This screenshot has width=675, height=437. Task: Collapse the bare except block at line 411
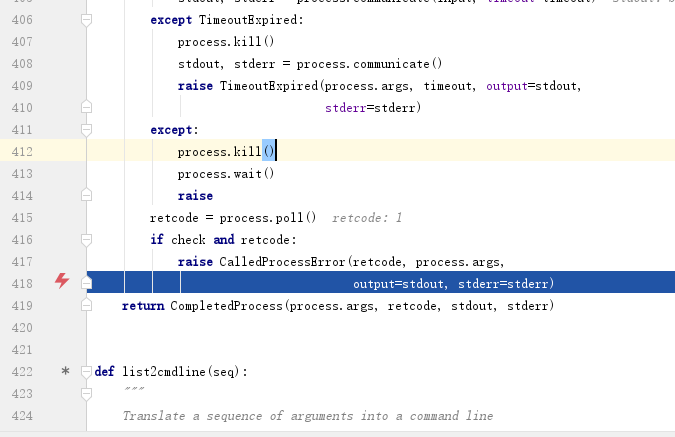click(87, 130)
